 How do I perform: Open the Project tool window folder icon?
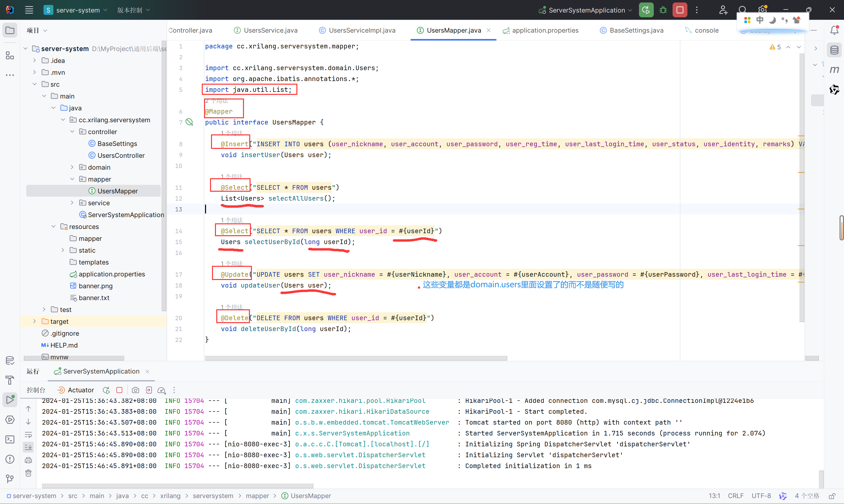[x=10, y=30]
